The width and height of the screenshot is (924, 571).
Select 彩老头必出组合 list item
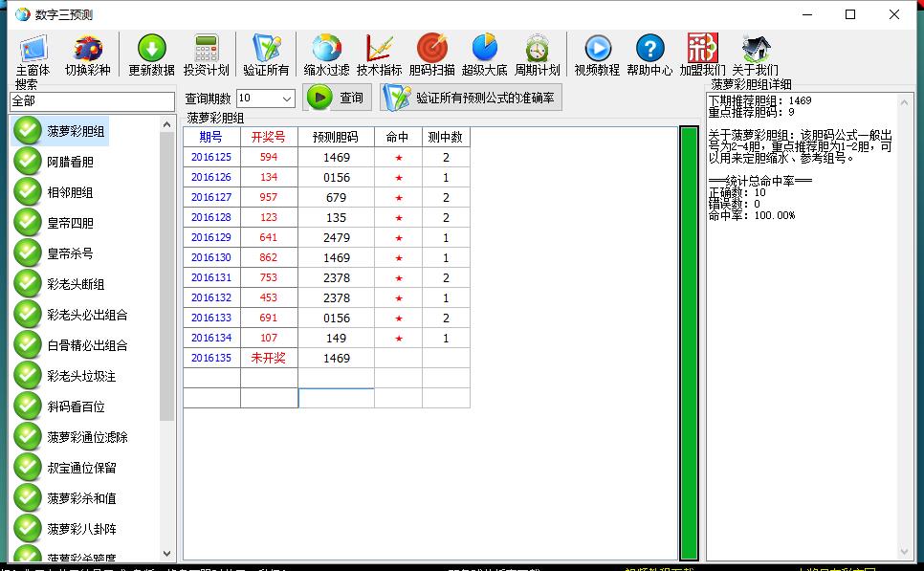87,315
